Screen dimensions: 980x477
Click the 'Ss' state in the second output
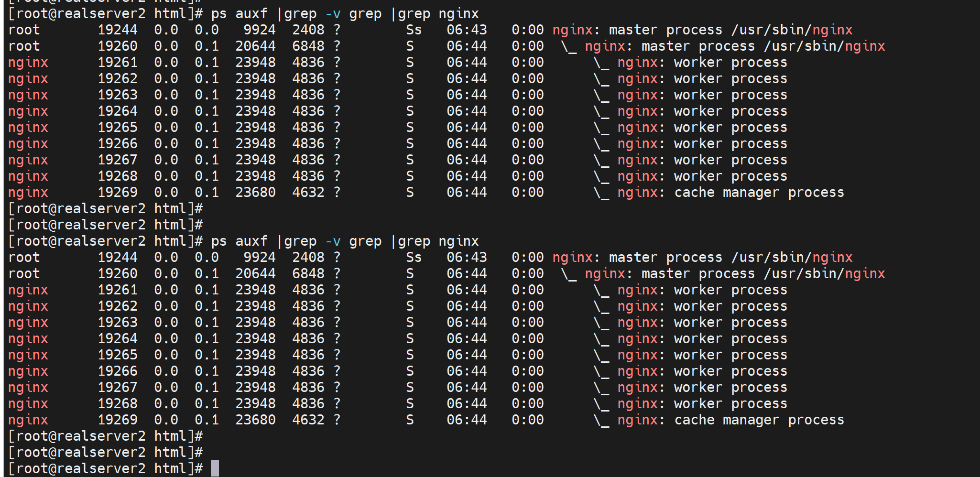[414, 257]
